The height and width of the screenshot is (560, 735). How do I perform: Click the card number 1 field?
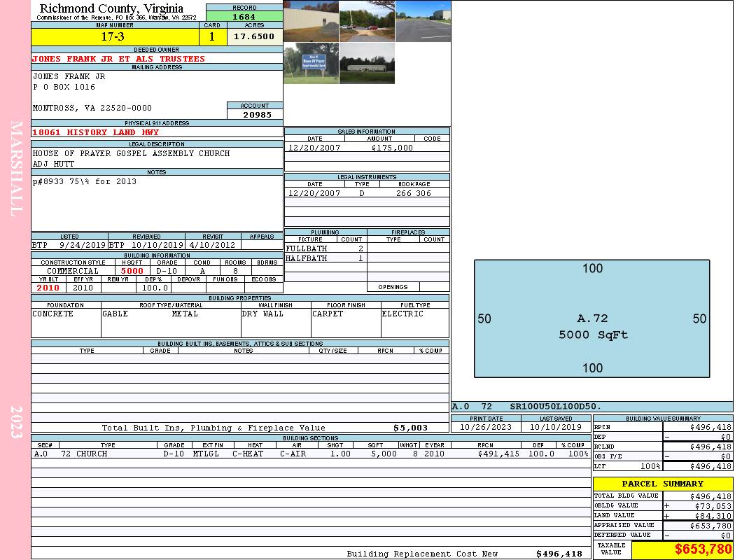tap(212, 36)
